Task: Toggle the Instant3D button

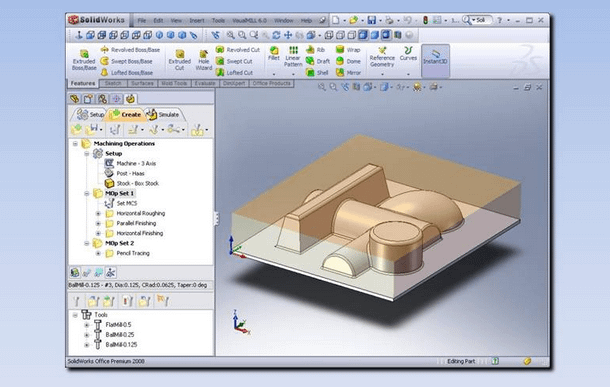Action: [x=435, y=61]
